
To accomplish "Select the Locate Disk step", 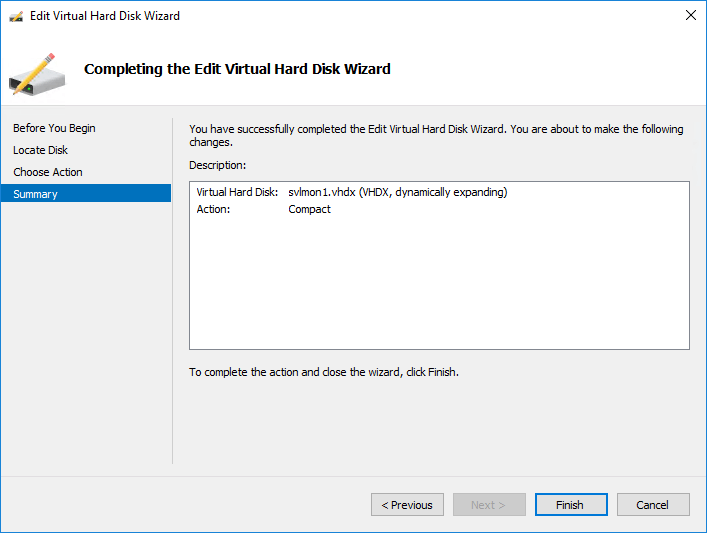I will coord(40,150).
